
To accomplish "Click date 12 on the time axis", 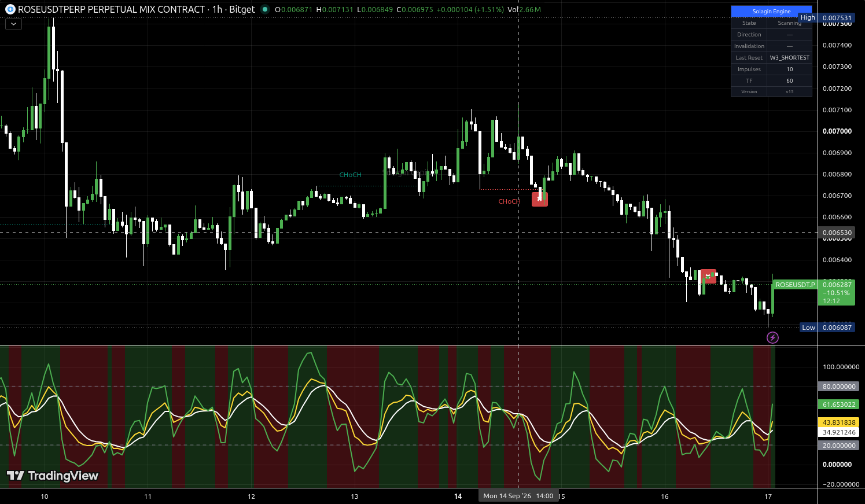I will tap(251, 496).
